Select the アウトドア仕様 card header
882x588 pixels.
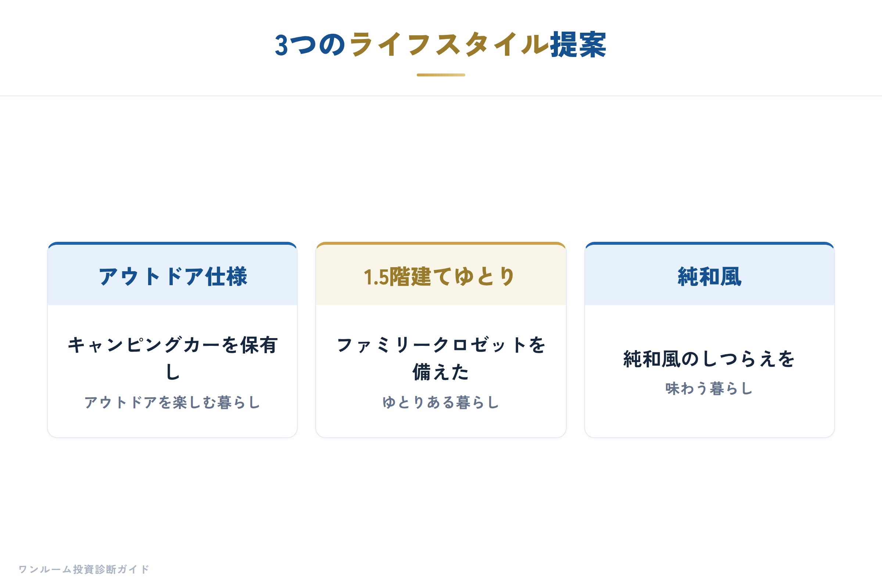pyautogui.click(x=172, y=275)
